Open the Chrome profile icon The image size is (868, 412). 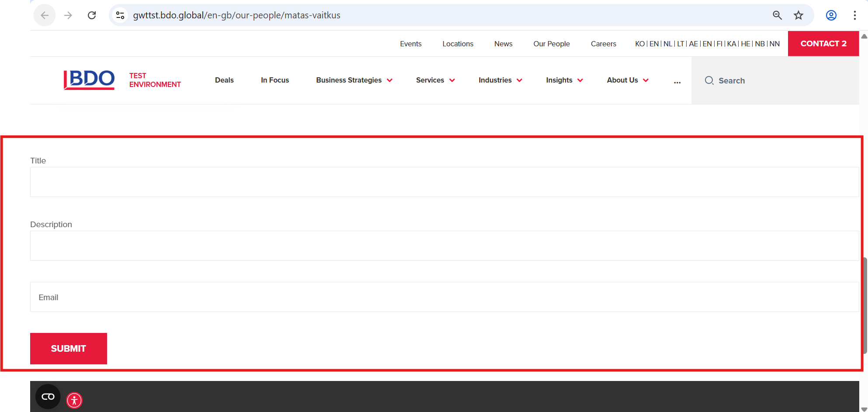click(x=831, y=15)
